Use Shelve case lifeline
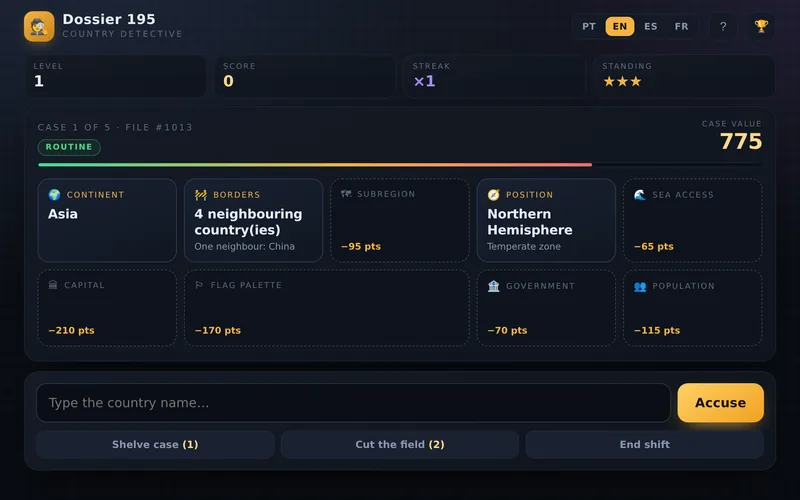The height and width of the screenshot is (500, 800). [x=155, y=444]
